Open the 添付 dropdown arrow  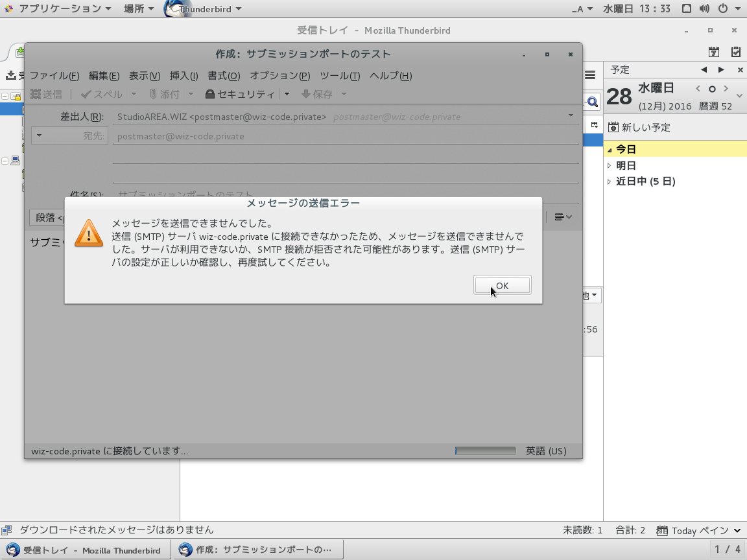pos(191,94)
